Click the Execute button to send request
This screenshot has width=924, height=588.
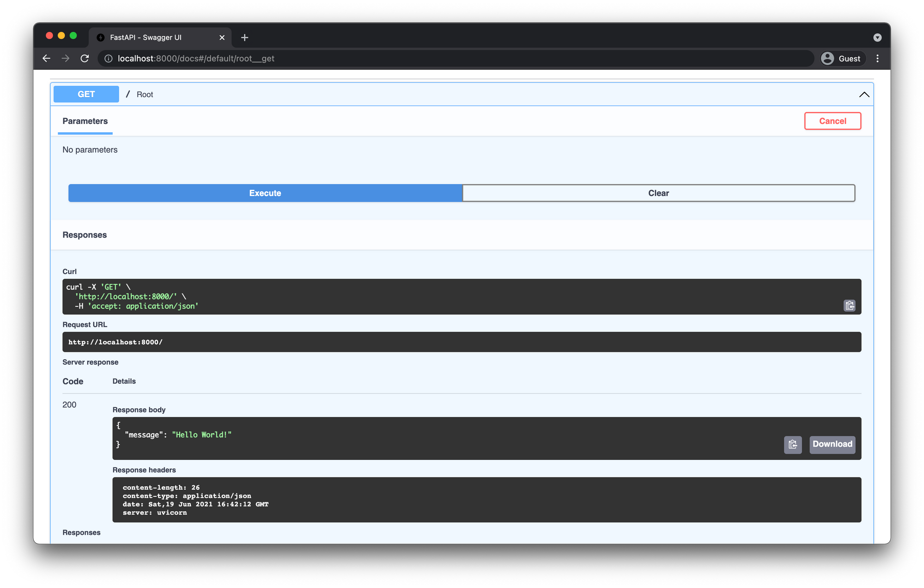(265, 193)
